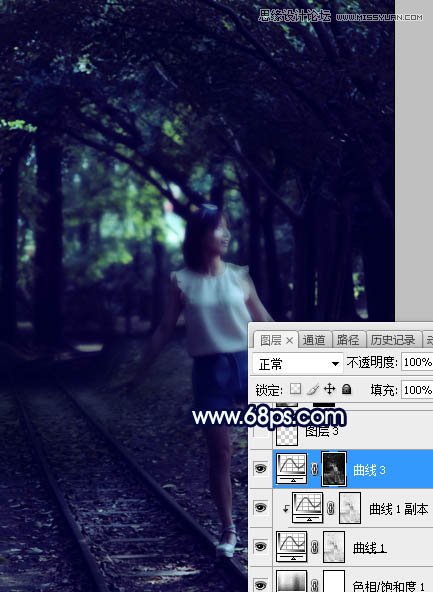Open the 正常 blend mode dropdown
The image size is (433, 592).
click(x=297, y=364)
